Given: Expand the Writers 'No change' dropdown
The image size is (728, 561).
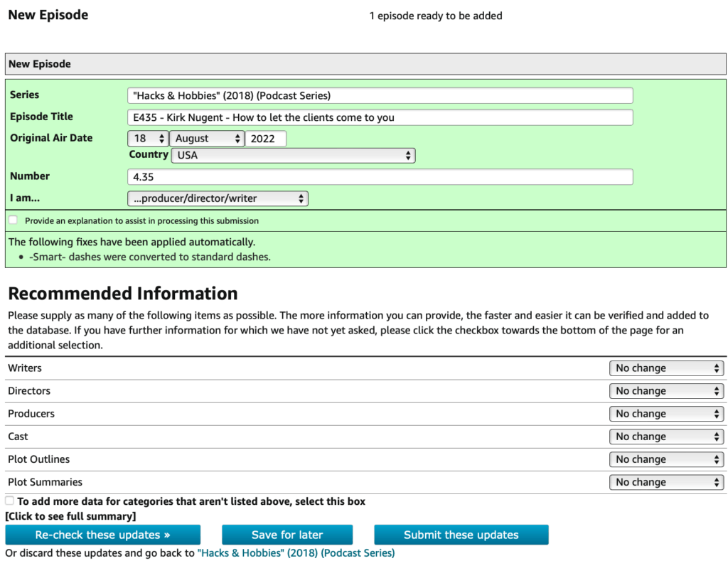Looking at the screenshot, I should click(x=666, y=368).
